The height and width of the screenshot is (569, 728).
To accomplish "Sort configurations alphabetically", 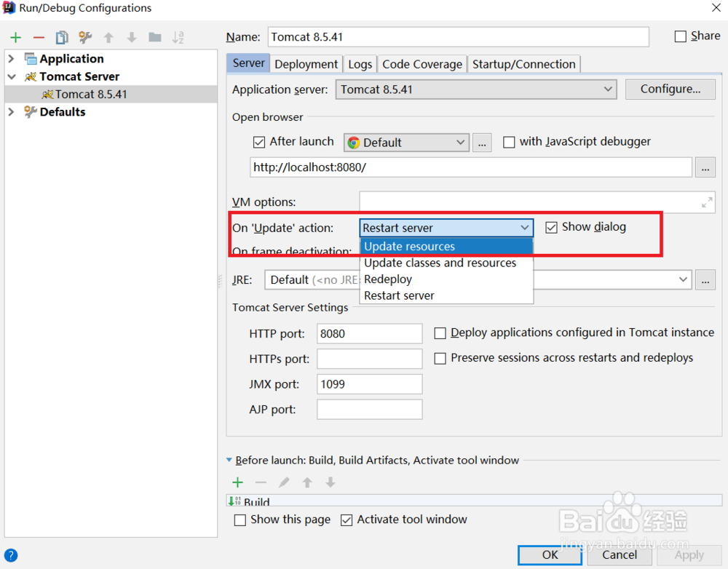I will tap(178, 38).
